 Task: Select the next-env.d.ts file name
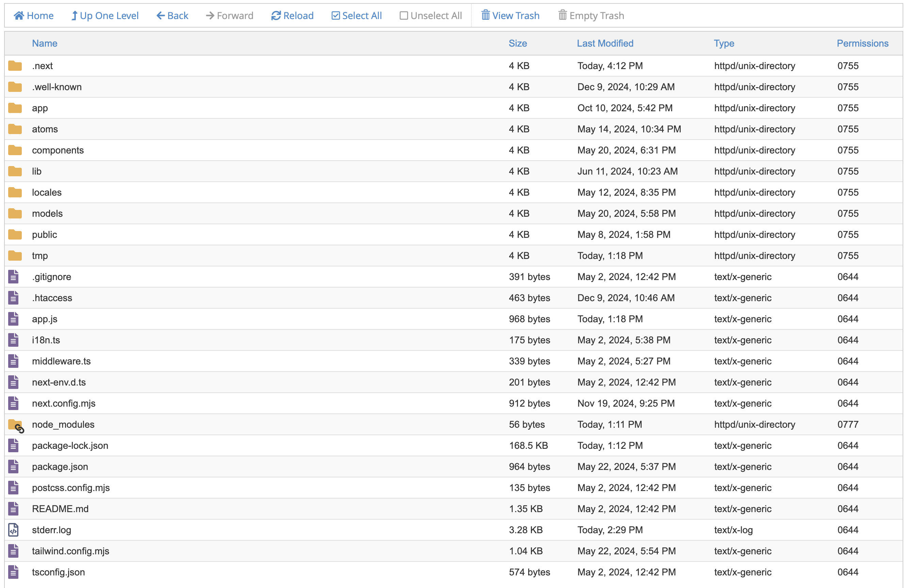(x=59, y=382)
